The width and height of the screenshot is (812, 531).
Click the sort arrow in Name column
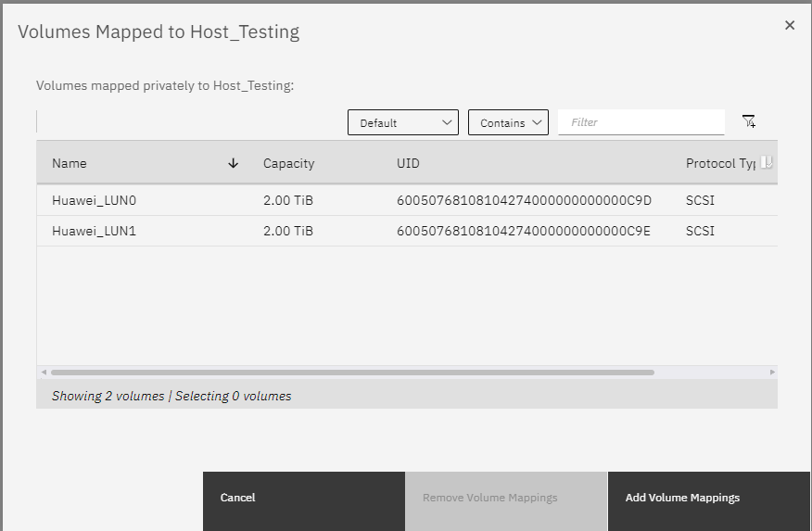(x=234, y=163)
